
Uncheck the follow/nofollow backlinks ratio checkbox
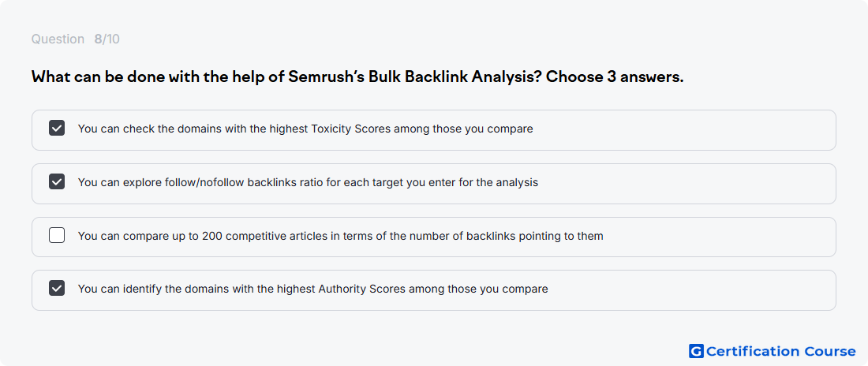click(x=57, y=181)
